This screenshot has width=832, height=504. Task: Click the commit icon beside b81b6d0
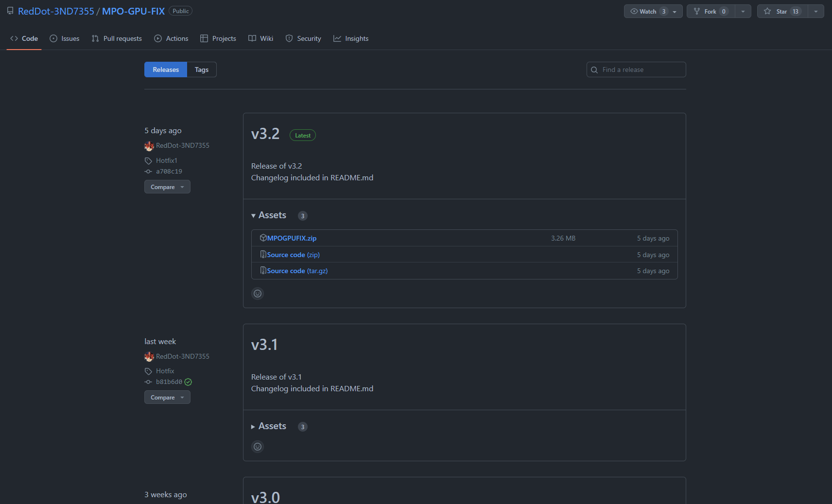[148, 382]
